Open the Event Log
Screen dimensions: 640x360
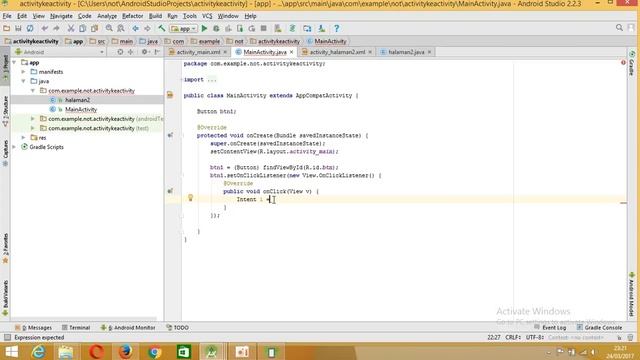tap(550, 327)
